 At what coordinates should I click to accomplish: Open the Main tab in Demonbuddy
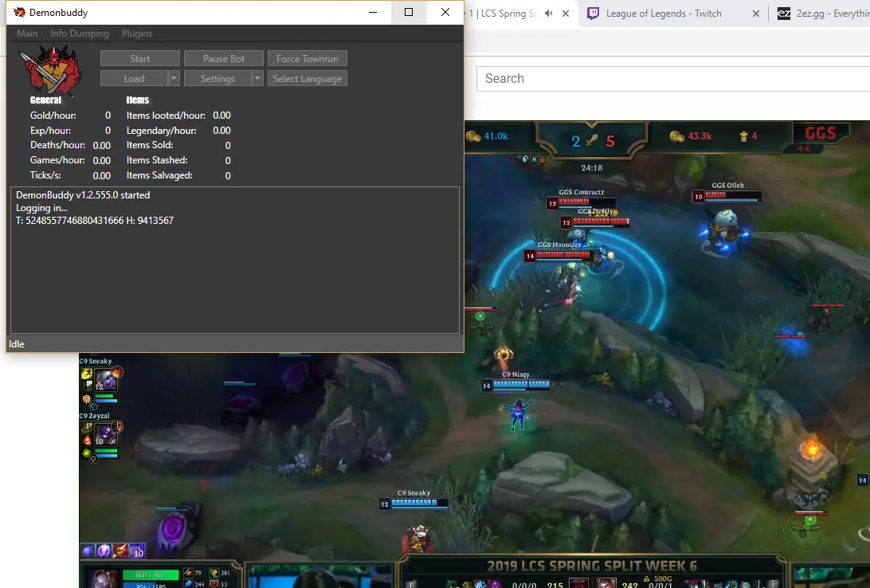(x=27, y=33)
